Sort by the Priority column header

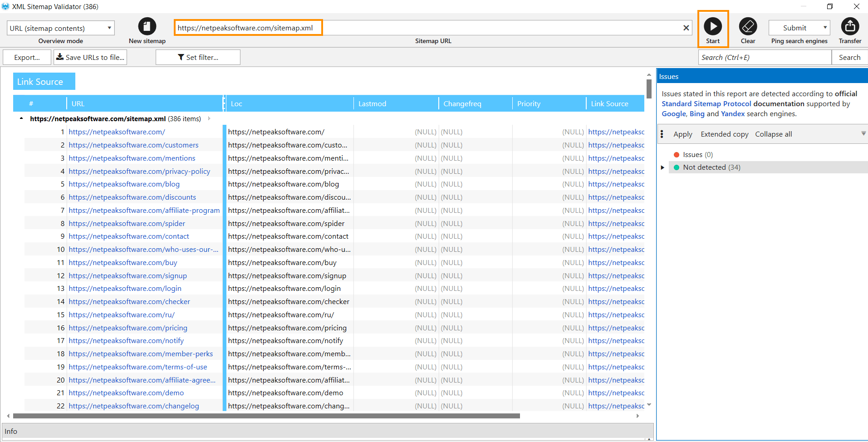pyautogui.click(x=549, y=103)
